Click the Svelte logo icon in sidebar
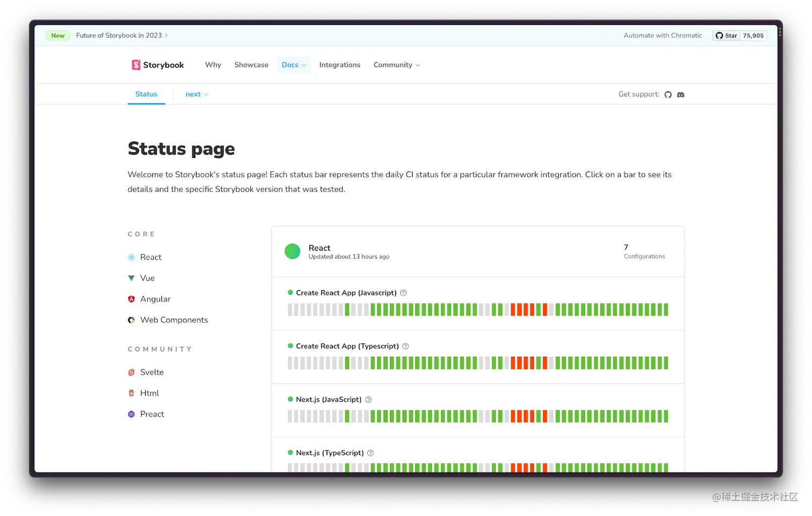812x516 pixels. point(131,372)
